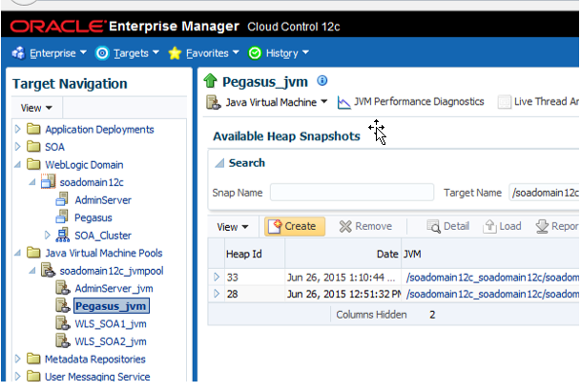Select WLS_SOA1_jvm in navigation tree
The height and width of the screenshot is (392, 581).
[111, 324]
